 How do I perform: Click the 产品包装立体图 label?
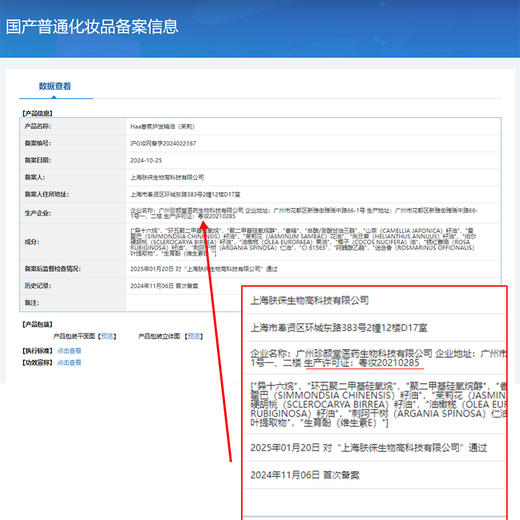[159, 336]
